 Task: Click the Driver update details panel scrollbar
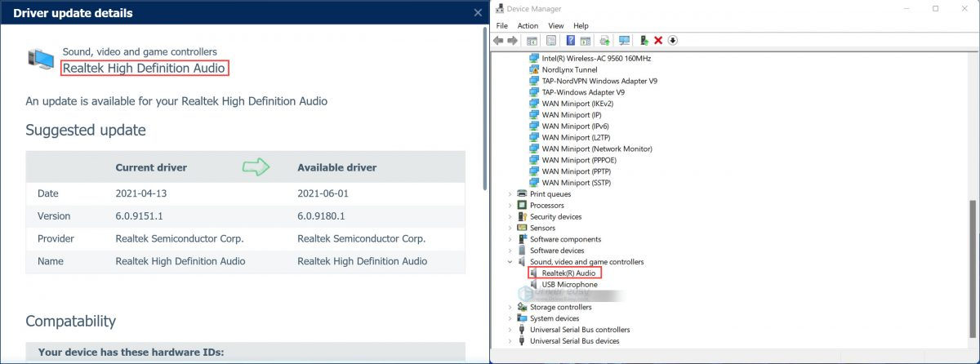point(485,109)
